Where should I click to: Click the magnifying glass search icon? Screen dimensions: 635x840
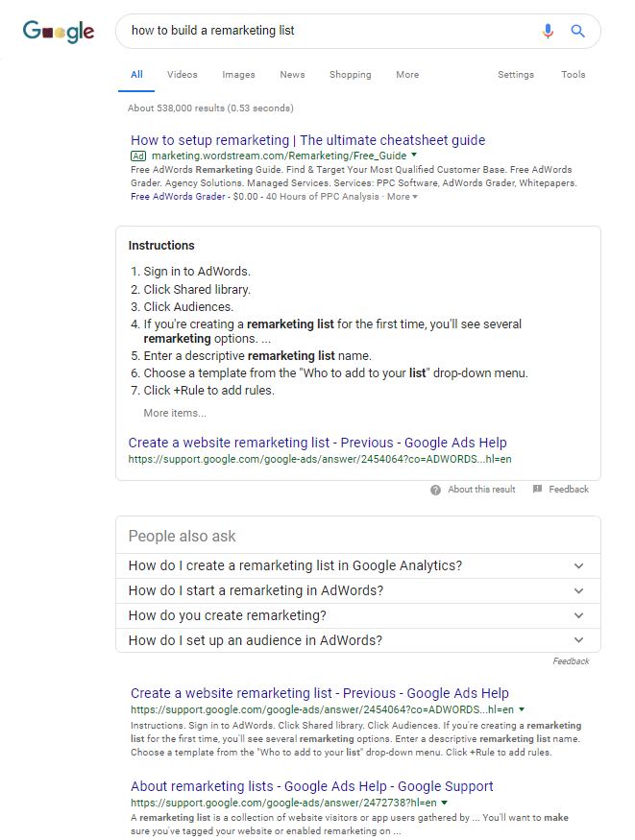(x=577, y=31)
